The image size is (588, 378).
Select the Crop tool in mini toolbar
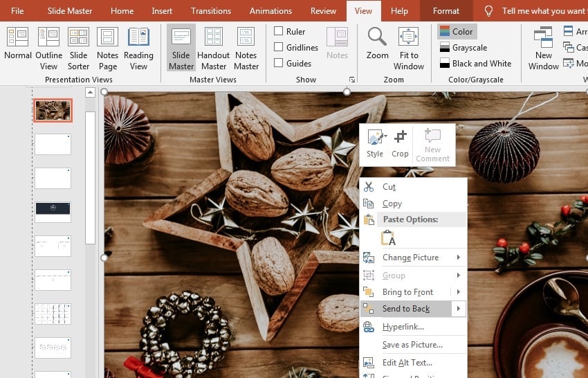pyautogui.click(x=400, y=143)
